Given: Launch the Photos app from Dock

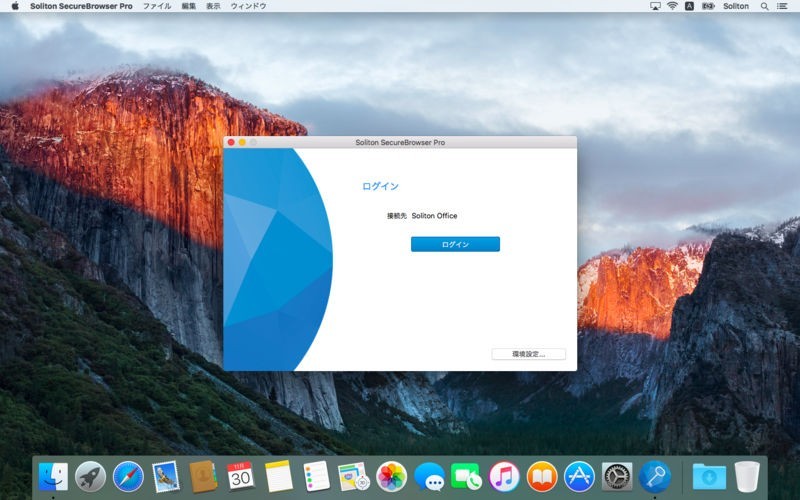Looking at the screenshot, I should (x=391, y=476).
